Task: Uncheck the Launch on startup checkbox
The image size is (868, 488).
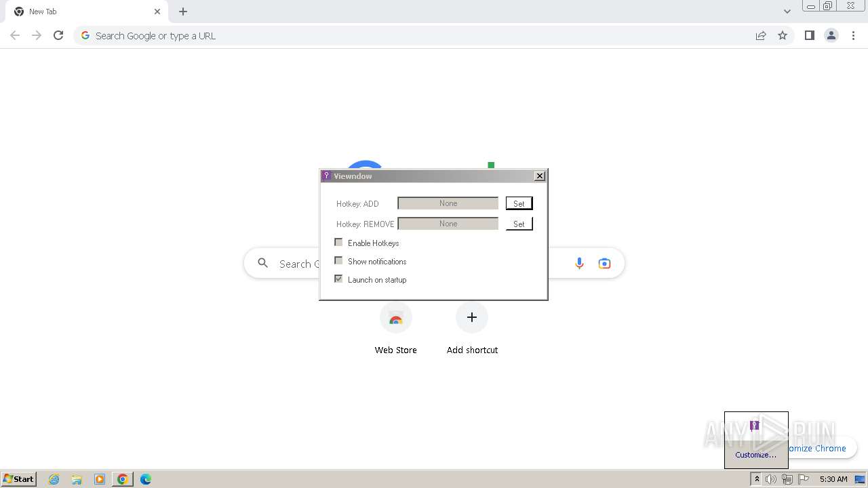Action: click(338, 279)
